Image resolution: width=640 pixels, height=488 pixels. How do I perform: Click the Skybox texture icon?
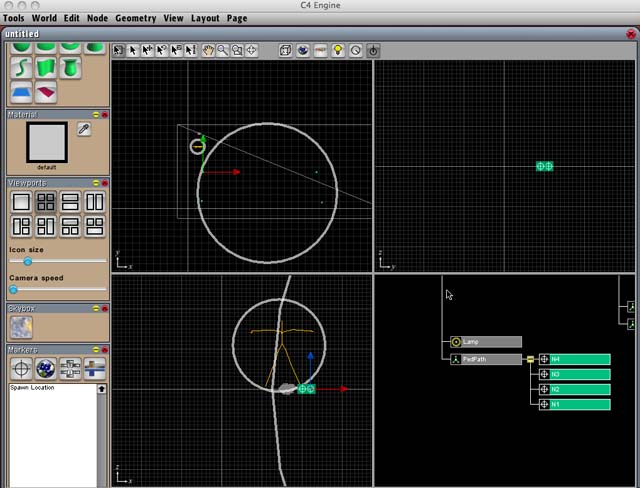pos(21,327)
